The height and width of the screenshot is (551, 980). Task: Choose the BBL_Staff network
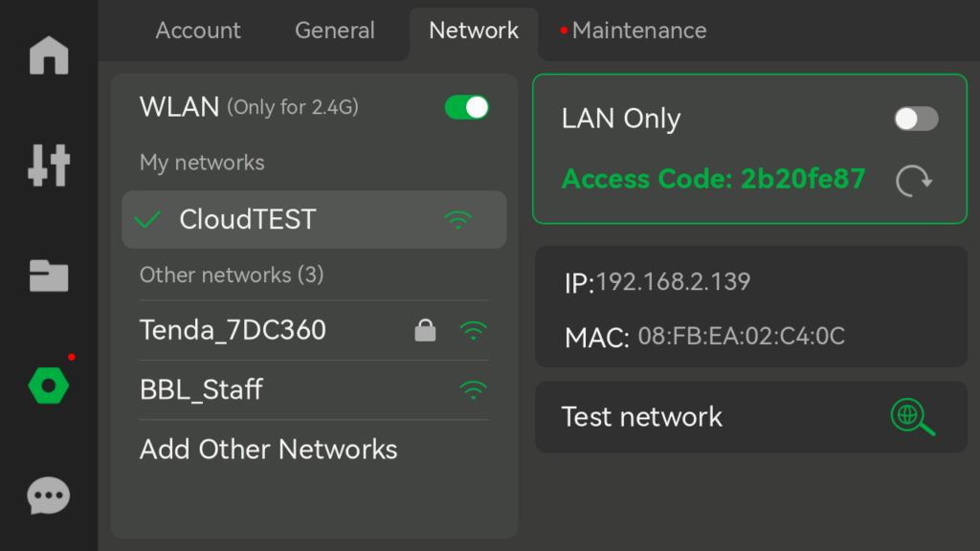(x=202, y=390)
